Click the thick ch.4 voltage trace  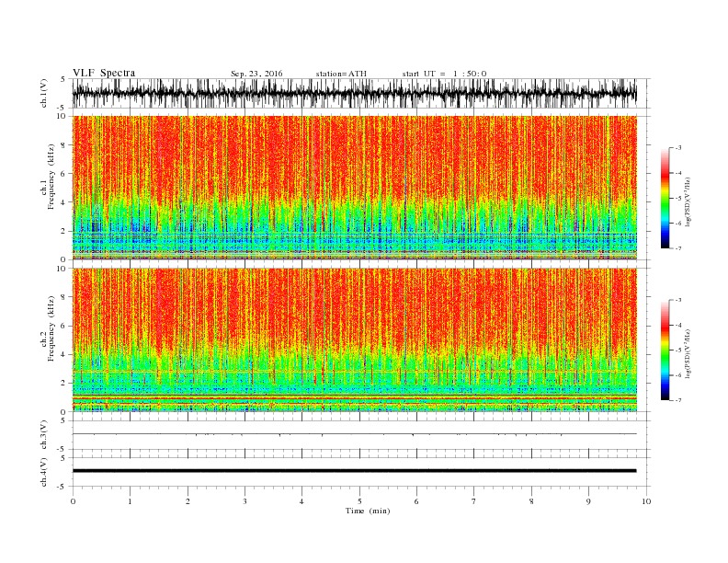[x=355, y=471]
